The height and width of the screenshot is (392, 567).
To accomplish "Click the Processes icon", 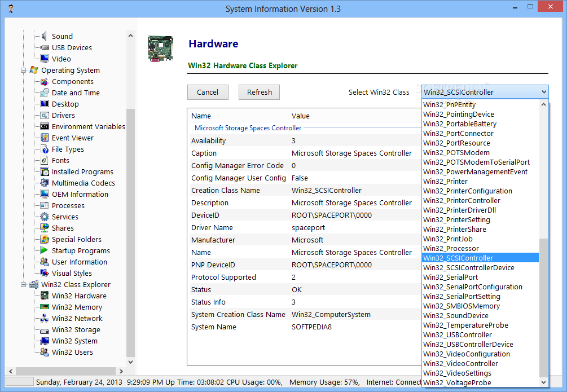I will click(x=45, y=205).
